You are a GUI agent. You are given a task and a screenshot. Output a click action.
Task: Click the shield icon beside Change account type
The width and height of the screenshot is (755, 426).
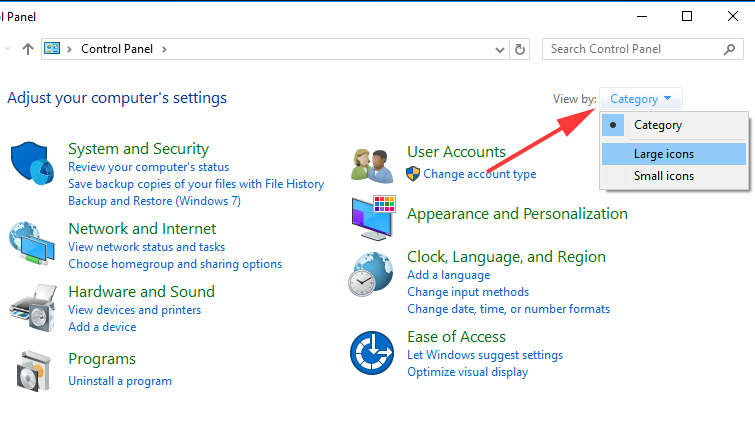[x=413, y=174]
